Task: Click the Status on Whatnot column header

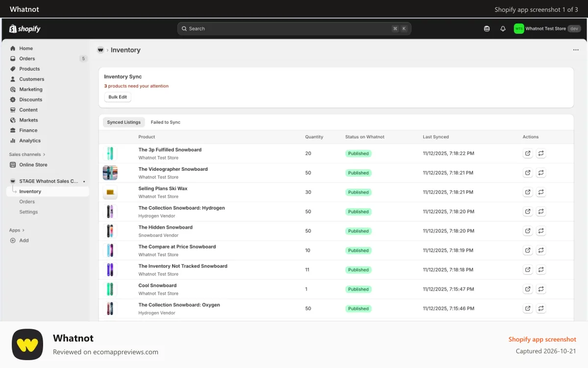Action: tap(365, 137)
